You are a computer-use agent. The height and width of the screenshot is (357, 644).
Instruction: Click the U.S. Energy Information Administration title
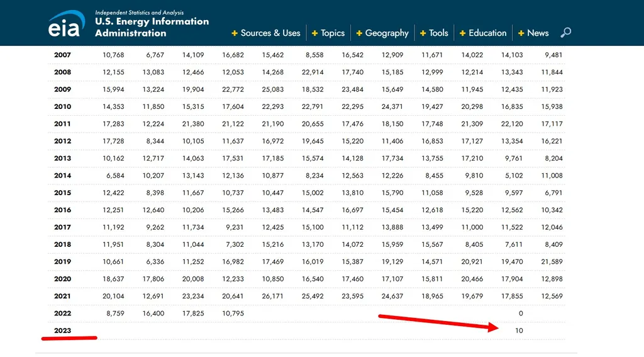pos(152,27)
